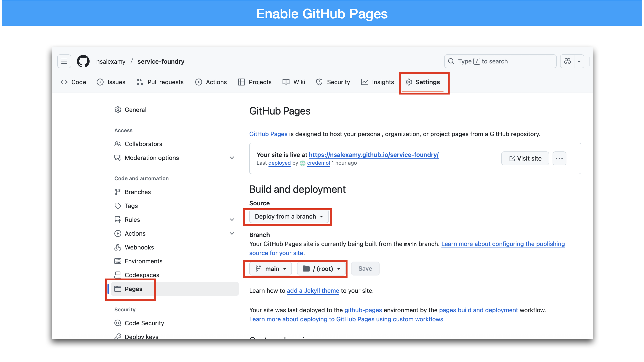Open the / (root) folder dropdown
The width and height of the screenshot is (644, 362).
coord(321,269)
